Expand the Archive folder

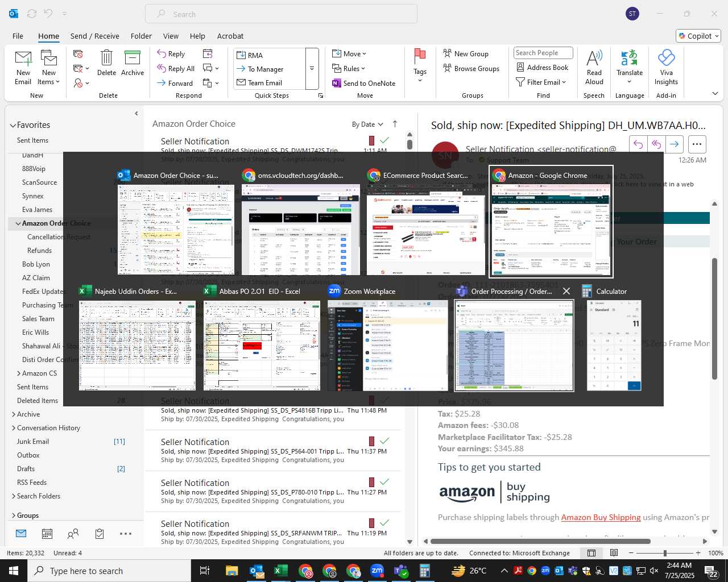[x=13, y=414]
